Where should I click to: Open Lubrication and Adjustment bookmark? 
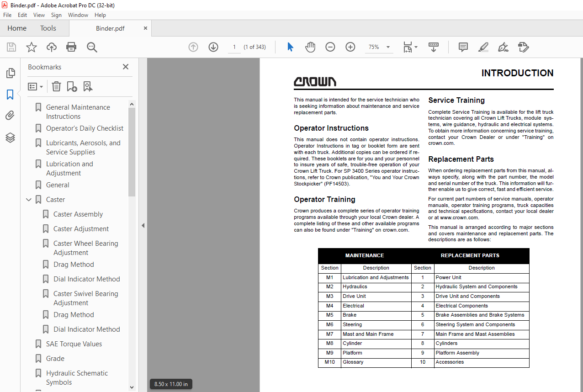point(69,169)
